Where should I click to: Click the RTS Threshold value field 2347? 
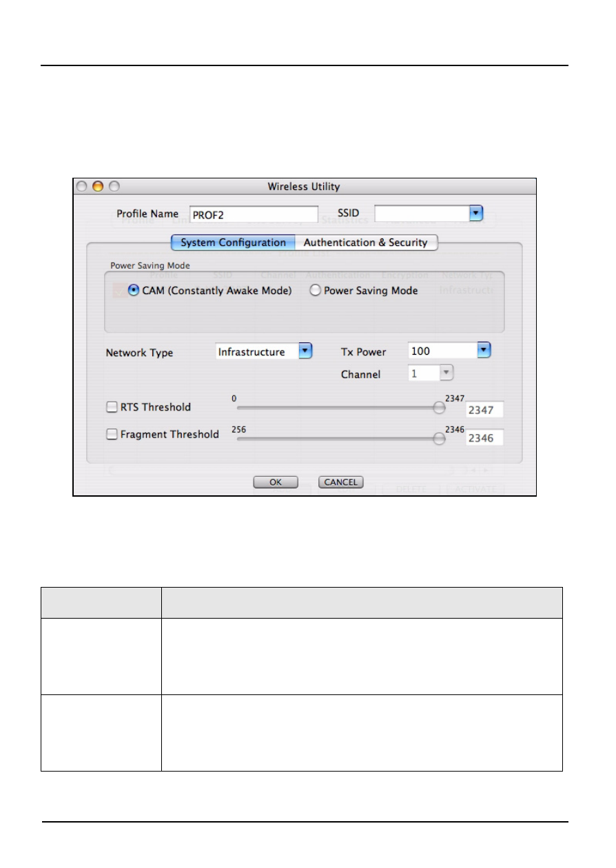pyautogui.click(x=485, y=410)
